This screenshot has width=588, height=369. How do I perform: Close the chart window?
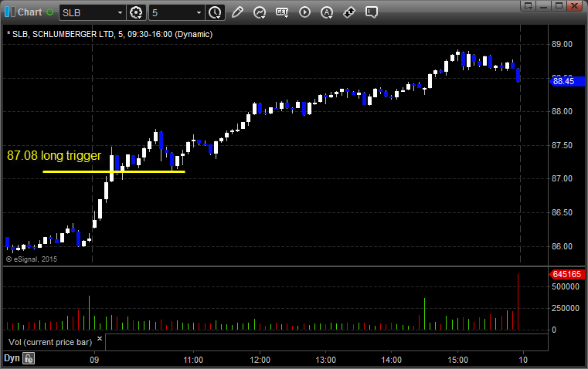pyautogui.click(x=575, y=5)
